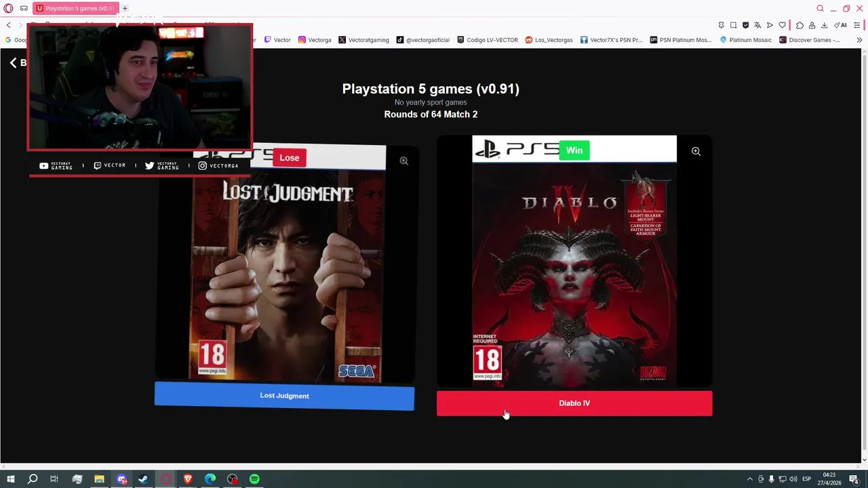Vote for Diablo IV red button
The image size is (868, 488).
click(x=574, y=403)
